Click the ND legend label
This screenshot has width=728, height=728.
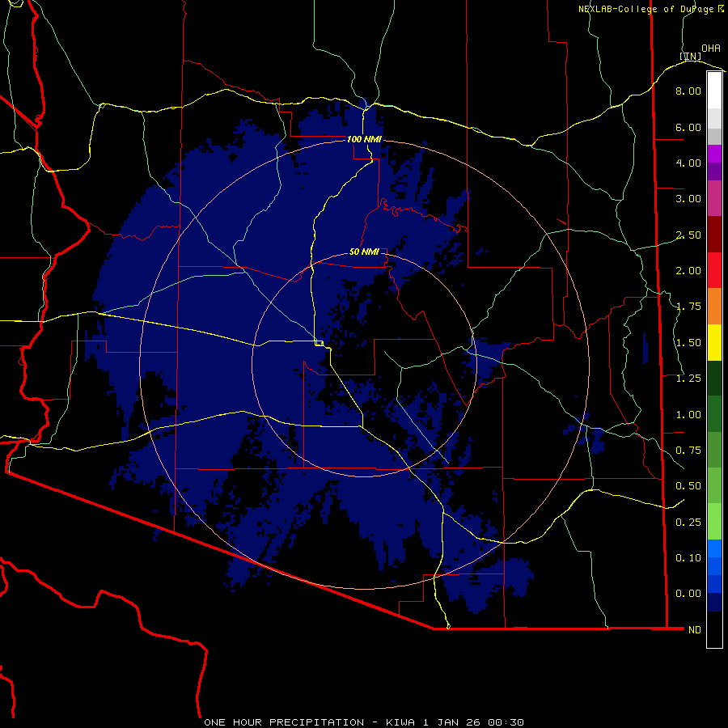click(695, 630)
